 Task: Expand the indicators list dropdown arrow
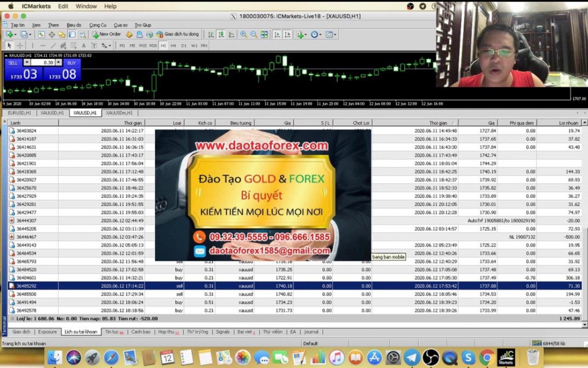coord(306,35)
